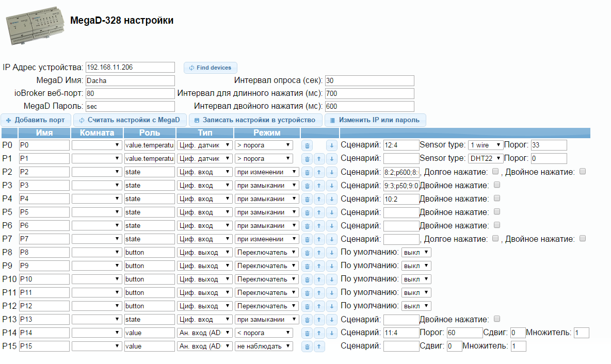The width and height of the screenshot is (611, 364).
Task: Click Изменить IP или пароль button
Action: [x=375, y=120]
